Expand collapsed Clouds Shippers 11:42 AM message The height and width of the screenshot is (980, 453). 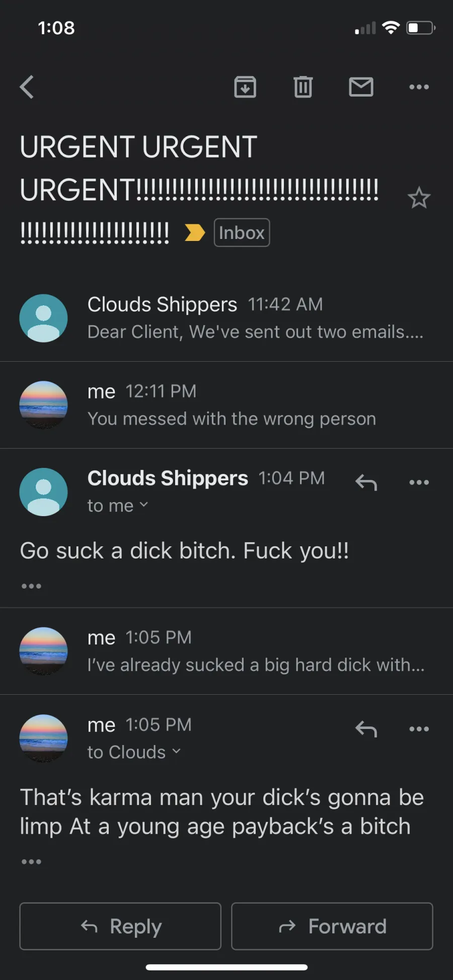[x=226, y=318]
